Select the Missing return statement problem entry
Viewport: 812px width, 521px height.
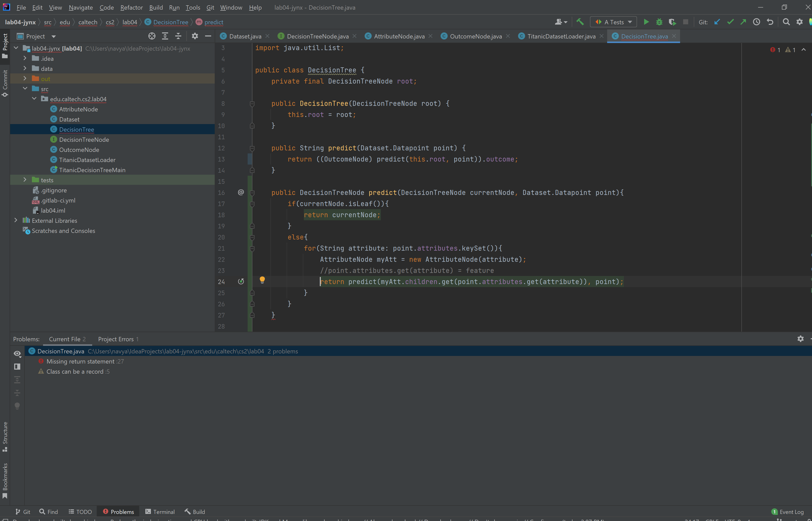pyautogui.click(x=81, y=361)
